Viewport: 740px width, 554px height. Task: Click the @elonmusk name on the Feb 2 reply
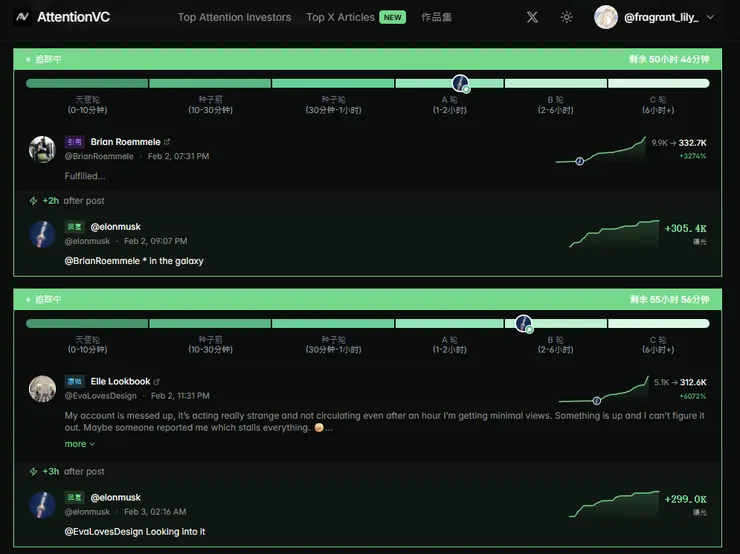[116, 227]
